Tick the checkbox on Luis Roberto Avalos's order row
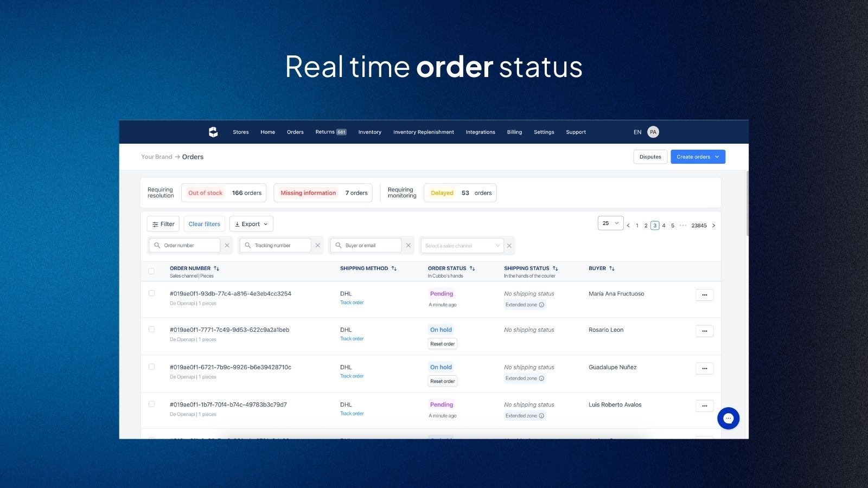The image size is (868, 488). click(x=152, y=404)
